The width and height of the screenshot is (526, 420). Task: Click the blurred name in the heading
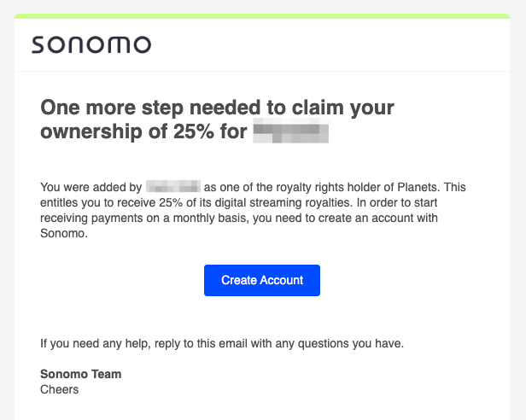coord(291,133)
